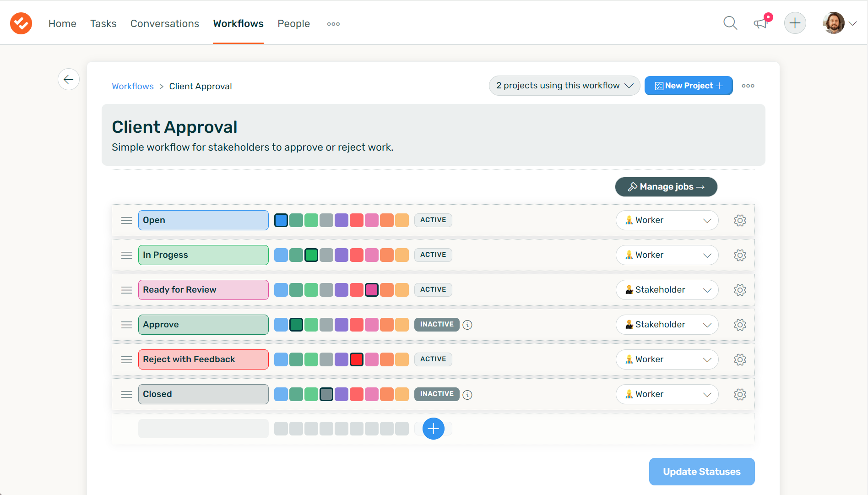
Task: Click the Manage jobs button
Action: [666, 187]
